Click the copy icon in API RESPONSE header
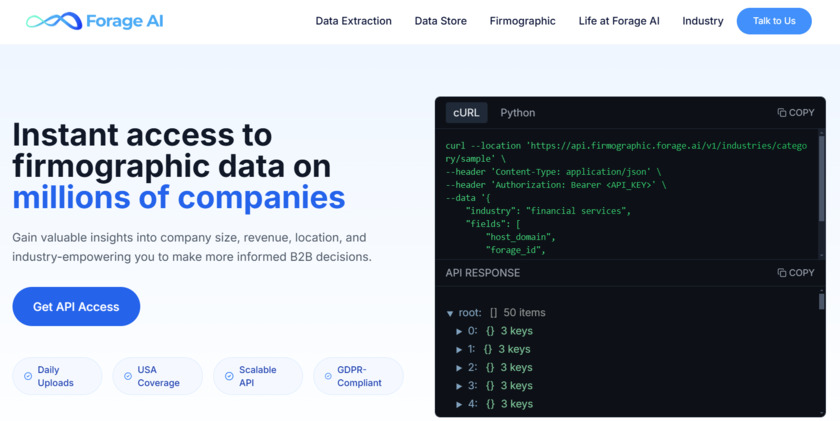 (x=782, y=273)
